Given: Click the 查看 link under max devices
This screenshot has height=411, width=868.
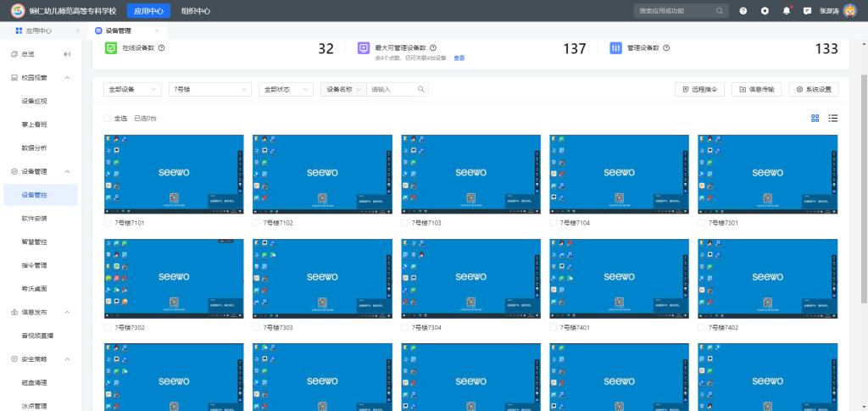Looking at the screenshot, I should (459, 58).
